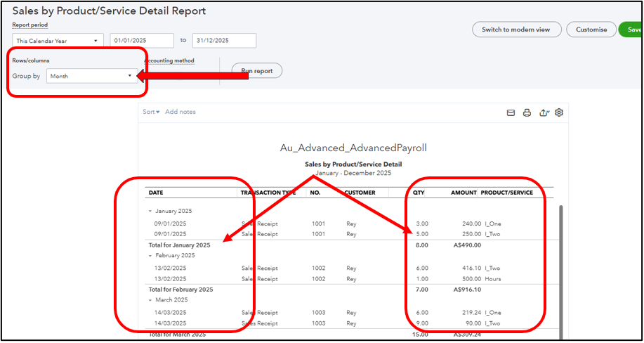Click the January - December 2025 subtitle
Viewport: 644px width, 343px height.
tap(353, 173)
